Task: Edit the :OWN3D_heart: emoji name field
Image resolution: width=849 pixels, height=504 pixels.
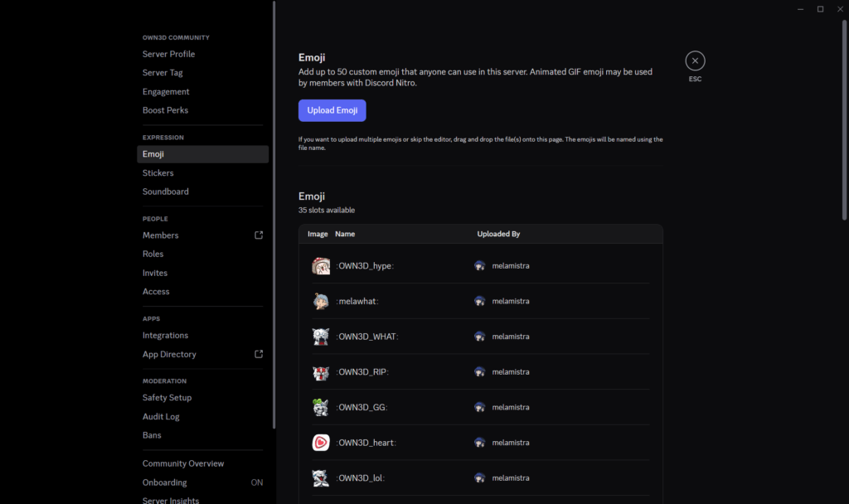Action: [x=366, y=443]
